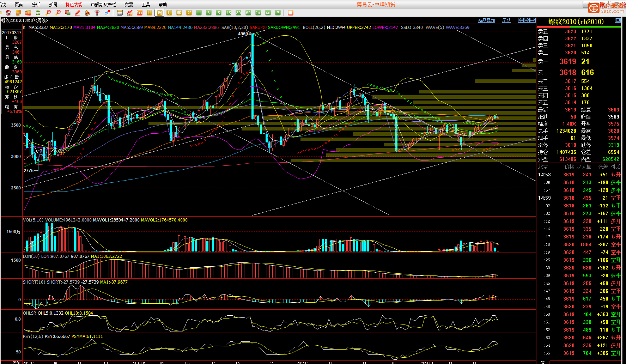The width and height of the screenshot is (626, 364).
Task: Switch to 15-minute chart
Action: click(229, 13)
